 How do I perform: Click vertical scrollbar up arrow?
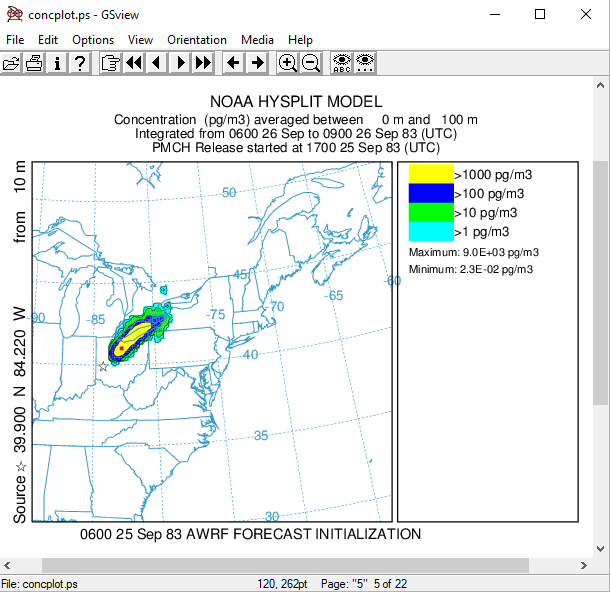[x=600, y=85]
